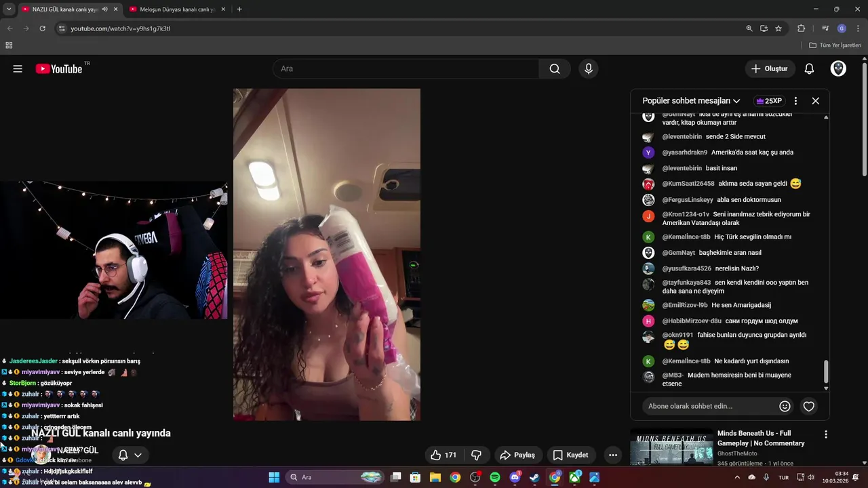Open File Explorer from the taskbar
The width and height of the screenshot is (868, 488).
435,477
